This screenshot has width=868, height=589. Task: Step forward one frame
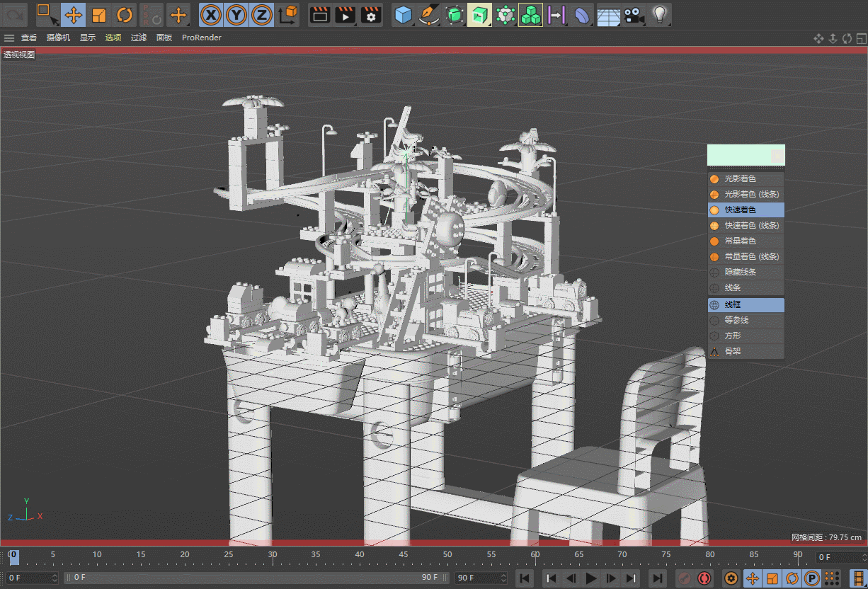tap(611, 578)
